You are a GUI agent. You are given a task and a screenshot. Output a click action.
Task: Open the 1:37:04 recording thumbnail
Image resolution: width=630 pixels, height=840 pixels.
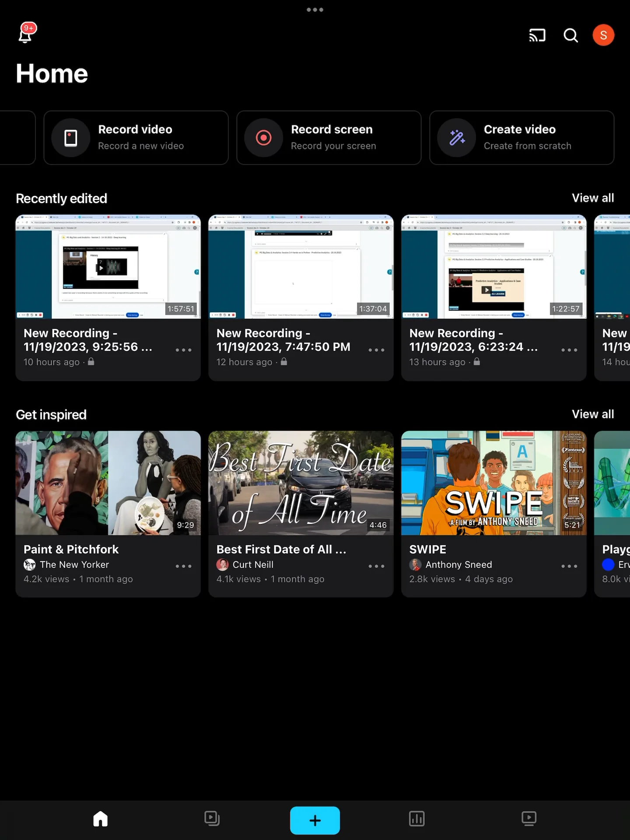click(x=301, y=266)
